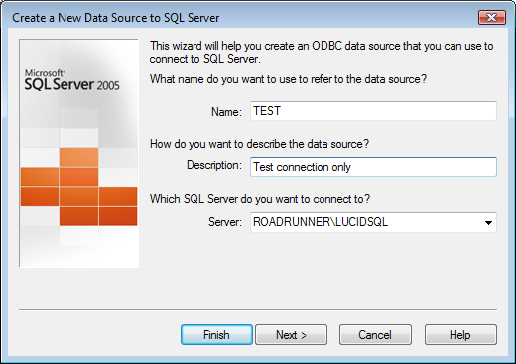Close the Create a New Data Source dialog
516x364 pixels.
492,17
